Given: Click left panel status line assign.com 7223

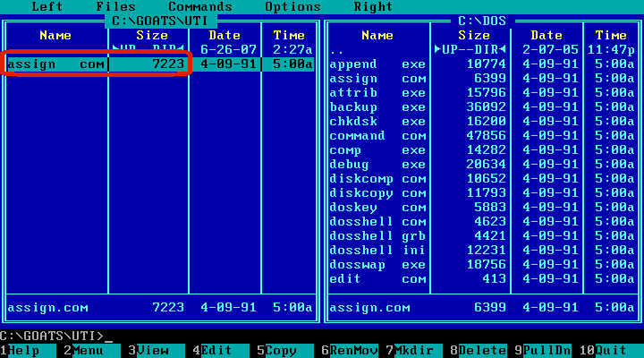Looking at the screenshot, I should (x=160, y=308).
